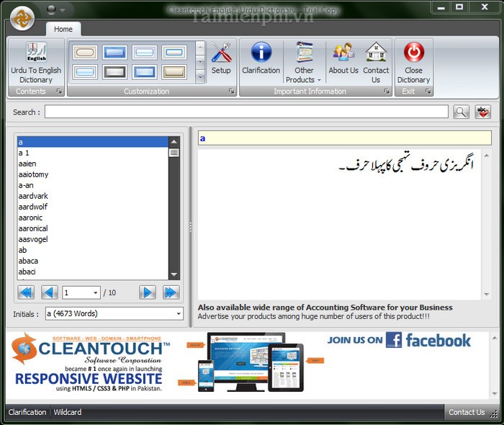The image size is (504, 425).
Task: Click the headword field showing 'a'
Action: click(345, 138)
